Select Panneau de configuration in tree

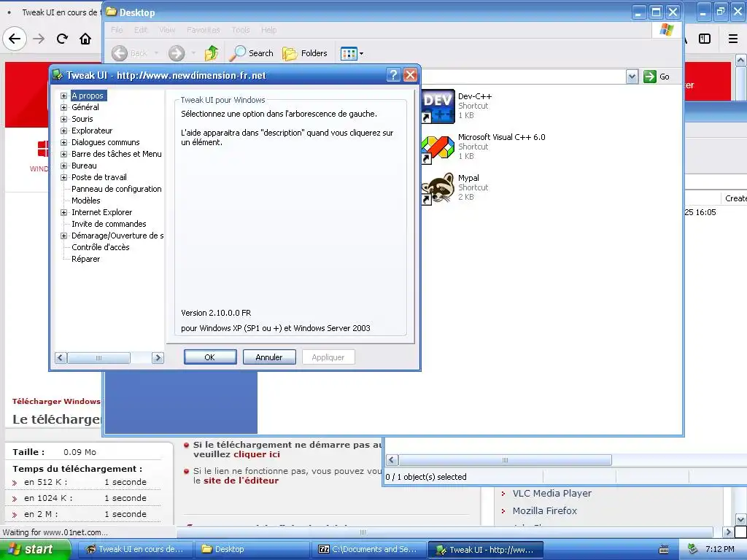pos(116,189)
